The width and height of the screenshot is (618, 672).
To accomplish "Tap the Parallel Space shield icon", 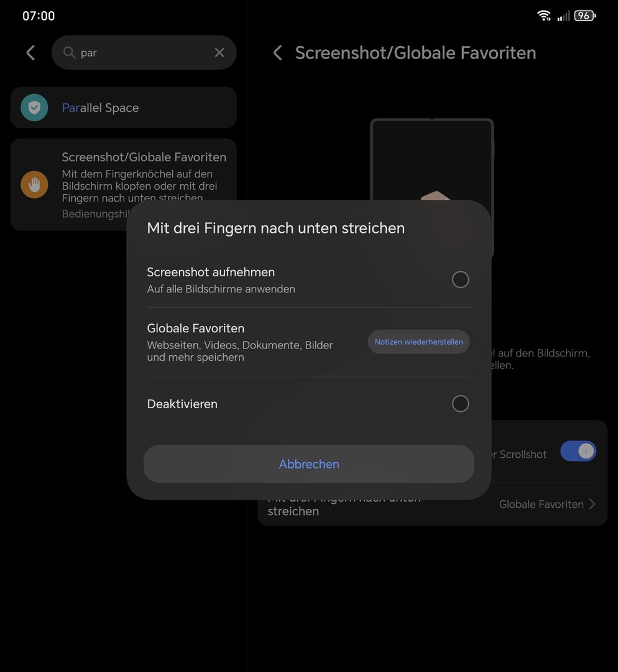I will 34,108.
